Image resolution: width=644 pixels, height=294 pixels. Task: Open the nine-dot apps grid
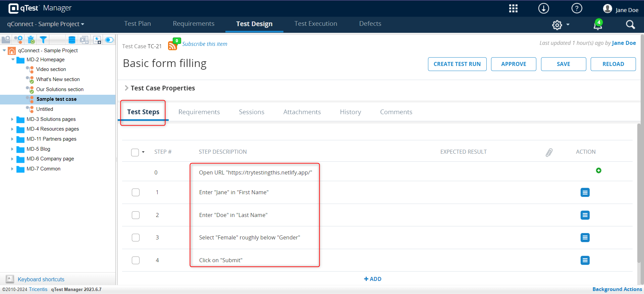click(513, 8)
